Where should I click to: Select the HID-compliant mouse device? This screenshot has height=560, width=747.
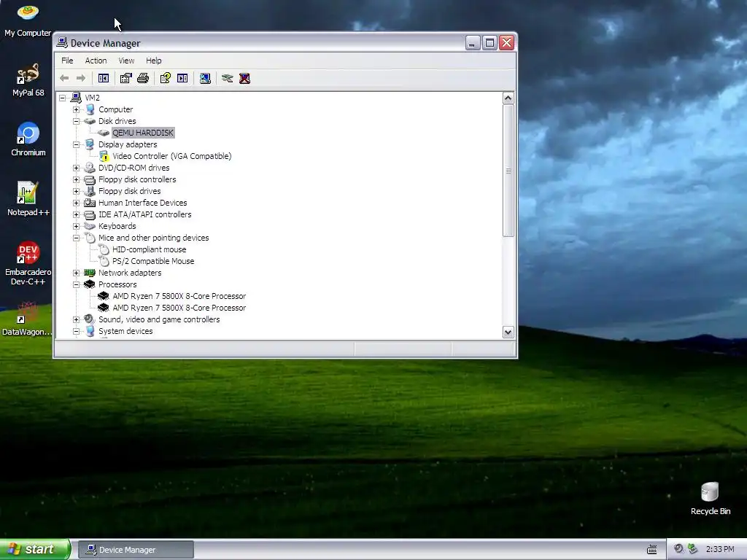click(x=149, y=249)
